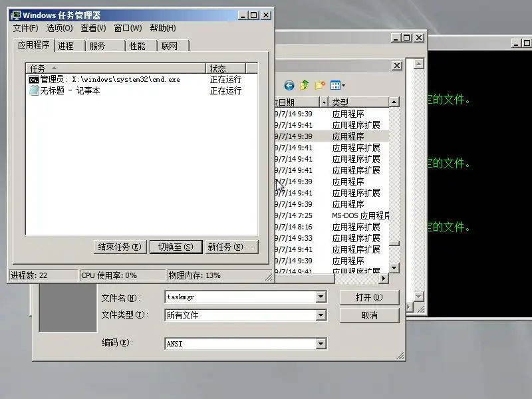Open the date column header dropdown arrow

coord(324,102)
